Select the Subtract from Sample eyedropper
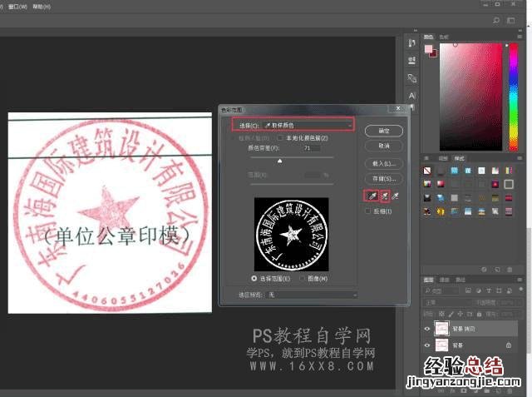This screenshot has height=397, width=532. (397, 196)
